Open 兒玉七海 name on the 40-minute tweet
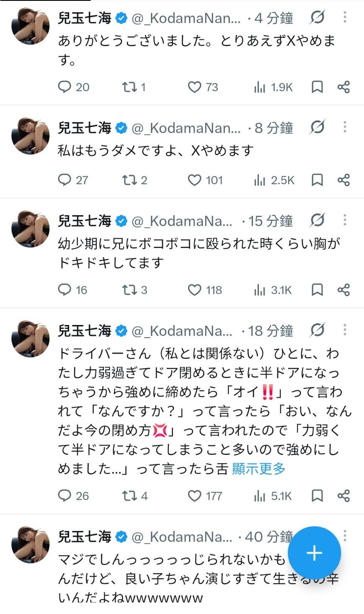The width and height of the screenshot is (364, 614). (84, 537)
